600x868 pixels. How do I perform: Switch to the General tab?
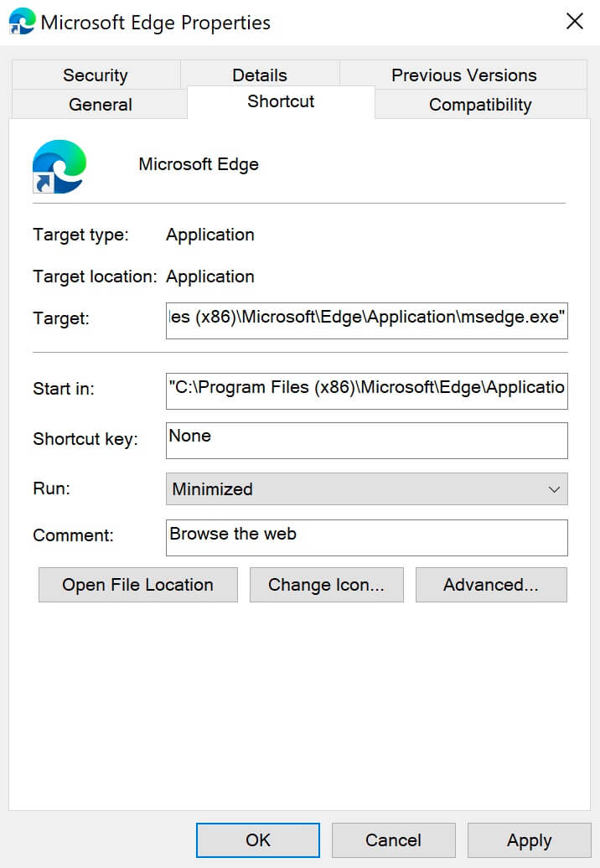coord(101,104)
